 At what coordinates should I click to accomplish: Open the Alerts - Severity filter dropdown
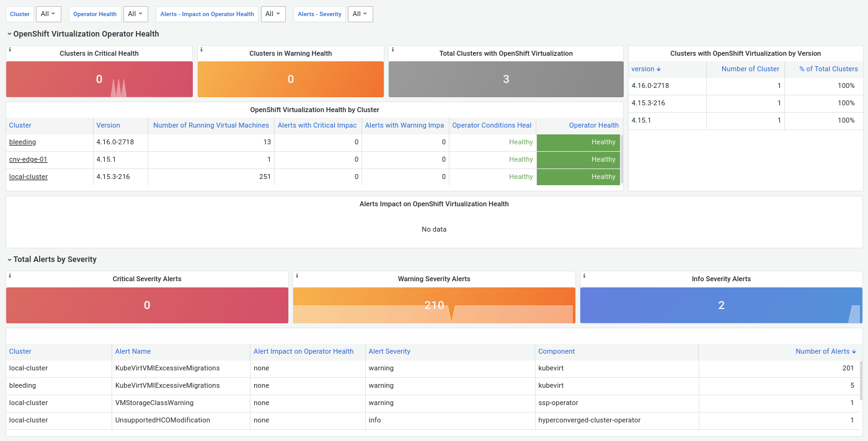[x=360, y=14]
